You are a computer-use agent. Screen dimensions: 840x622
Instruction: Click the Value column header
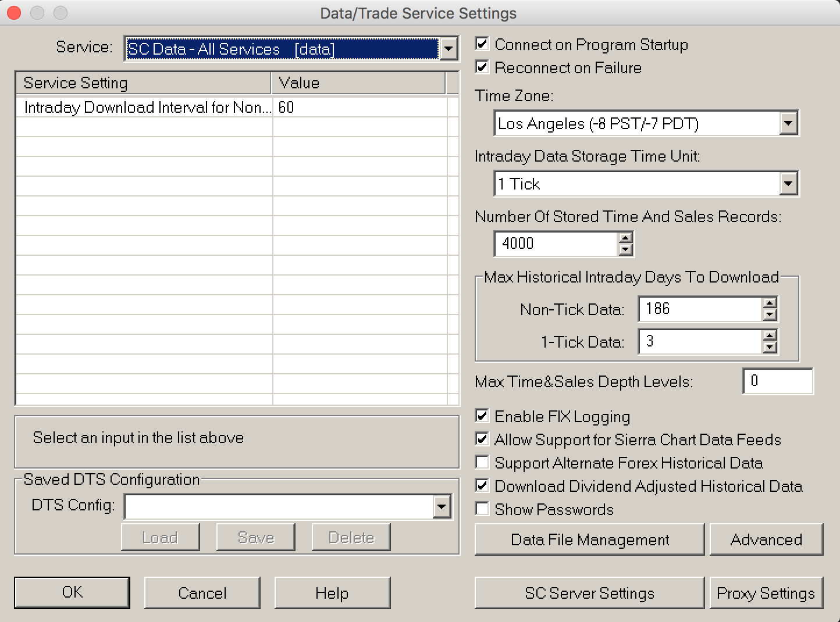tap(358, 83)
